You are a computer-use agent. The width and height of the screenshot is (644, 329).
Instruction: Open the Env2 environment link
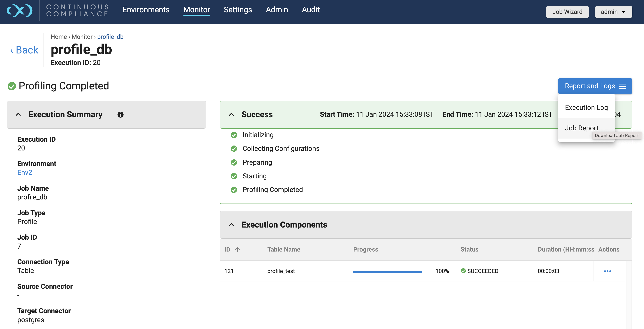(25, 173)
